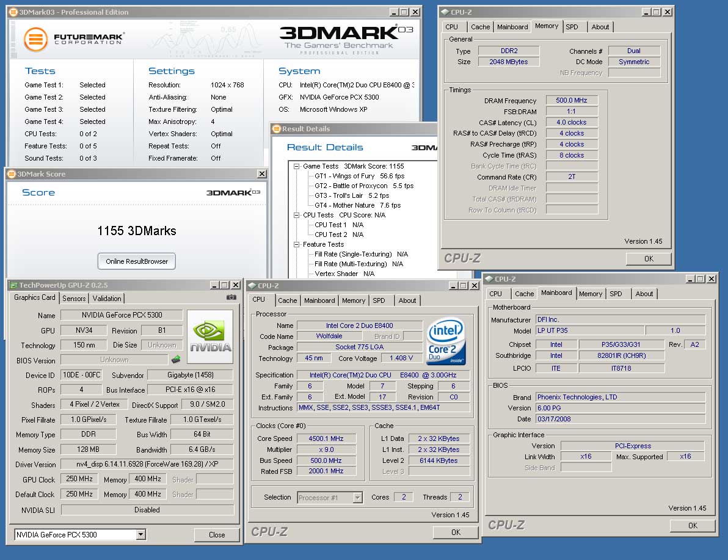Click the CPU-Z Mainboard window title icon
728x560 pixels.
[489, 279]
